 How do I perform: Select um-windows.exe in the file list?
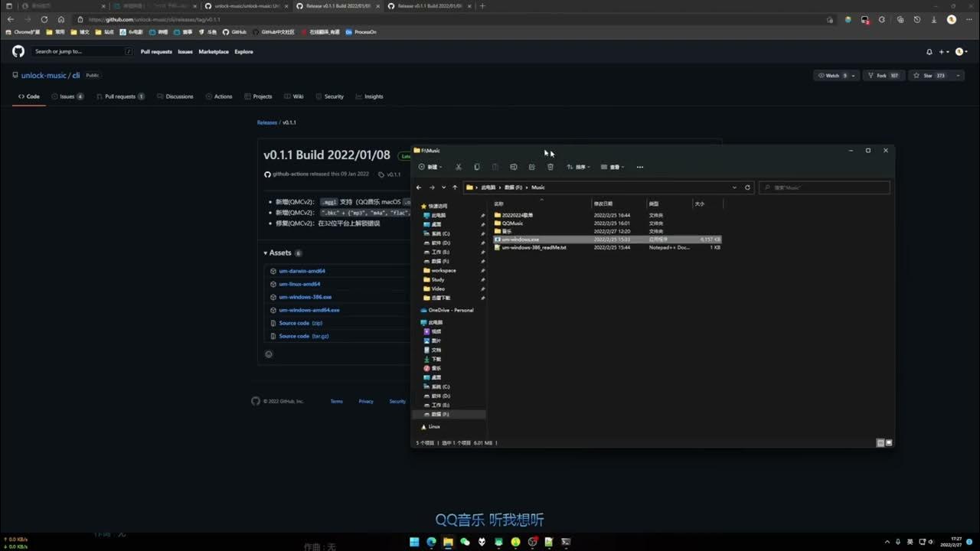tap(607, 240)
